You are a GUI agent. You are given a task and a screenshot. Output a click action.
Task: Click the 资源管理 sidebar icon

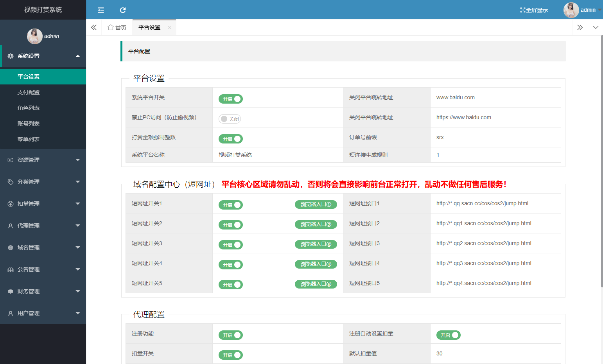(11, 160)
